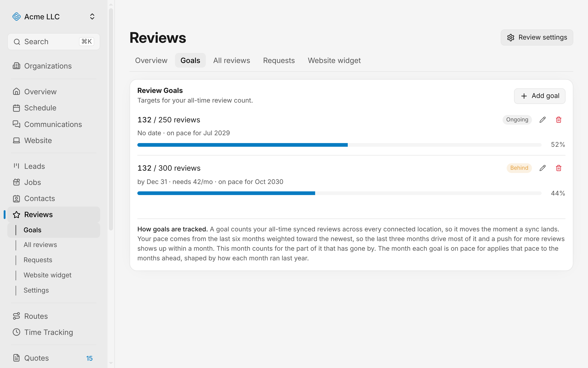Switch to the Website widget tab

334,60
